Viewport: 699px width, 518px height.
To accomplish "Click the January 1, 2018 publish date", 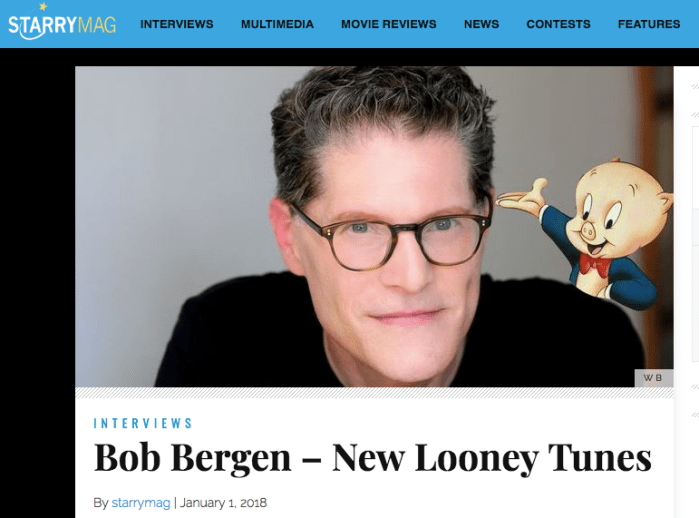I will point(223,503).
